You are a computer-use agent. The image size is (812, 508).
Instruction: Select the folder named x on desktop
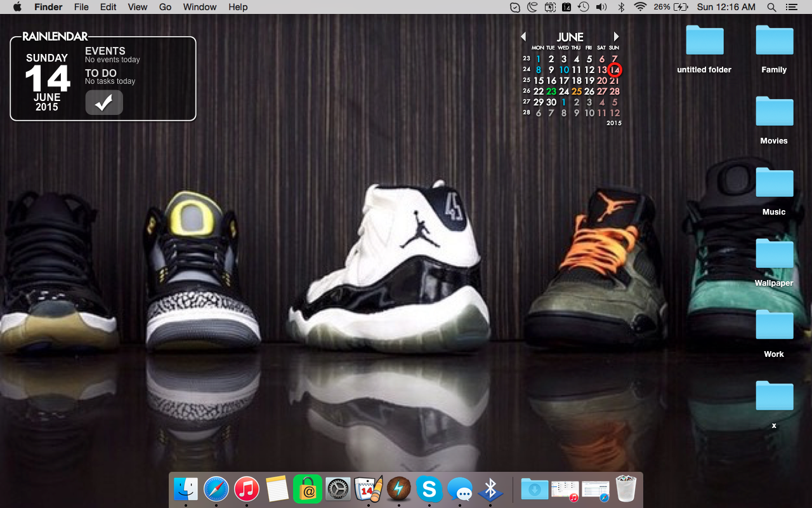pyautogui.click(x=774, y=405)
